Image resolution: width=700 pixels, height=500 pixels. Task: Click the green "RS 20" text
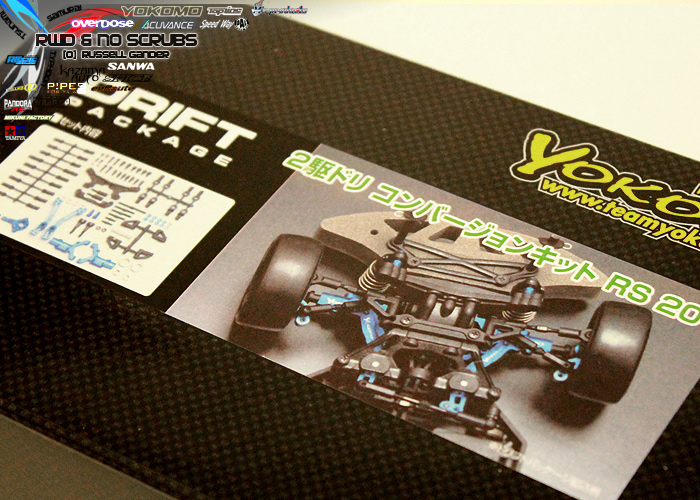pos(654,299)
